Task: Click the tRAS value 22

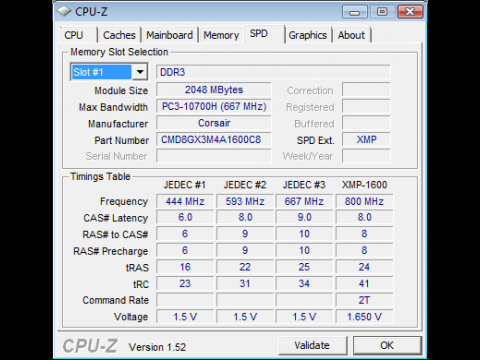Action: [245, 267]
